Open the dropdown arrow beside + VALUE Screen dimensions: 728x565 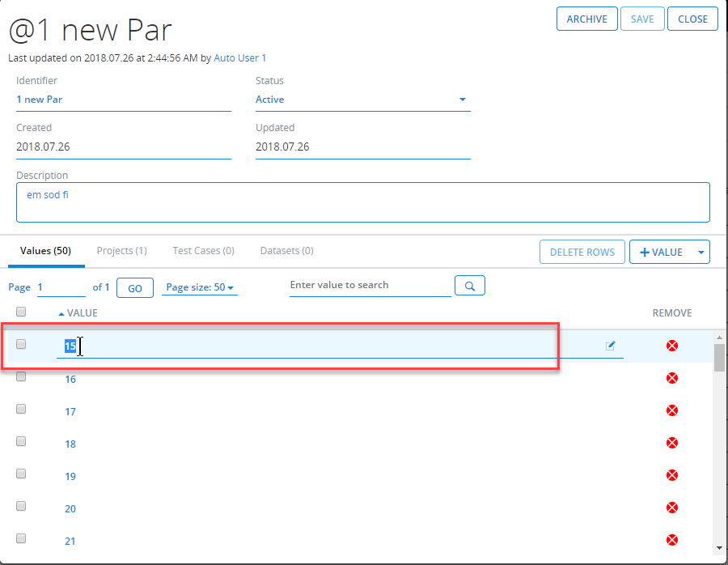[x=701, y=253]
